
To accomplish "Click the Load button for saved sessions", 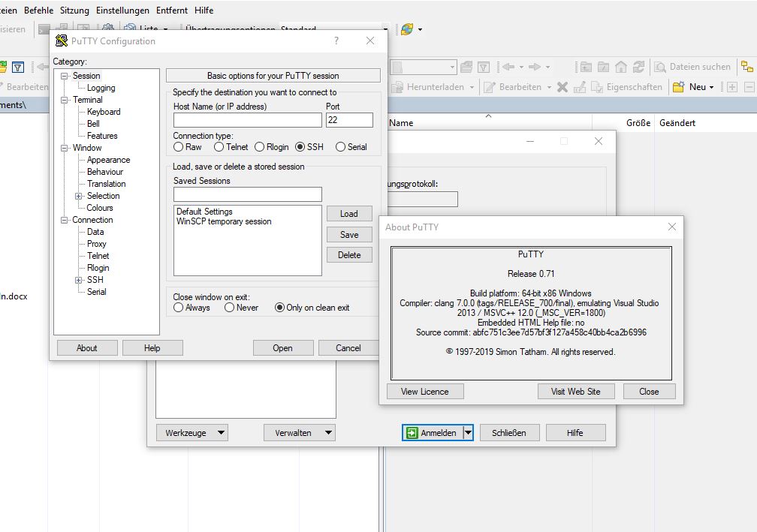I will [349, 214].
